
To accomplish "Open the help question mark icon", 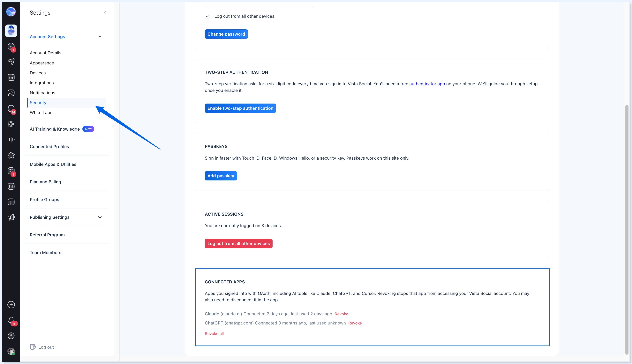I will coord(11,336).
